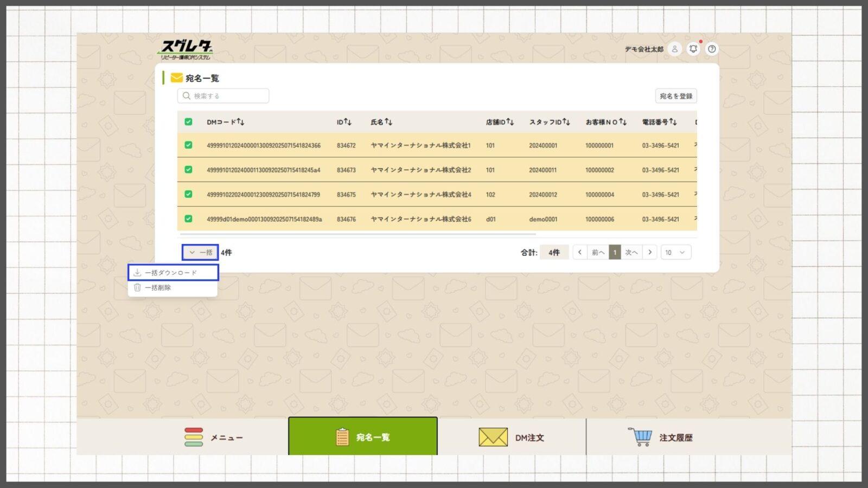The width and height of the screenshot is (868, 488).
Task: Go to previous page arrow icon
Action: (x=579, y=252)
